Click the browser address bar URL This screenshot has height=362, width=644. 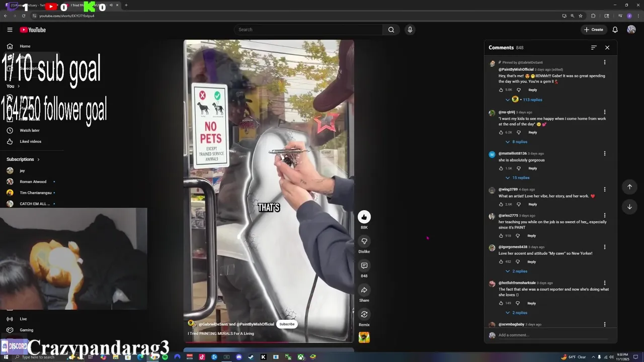(67, 16)
